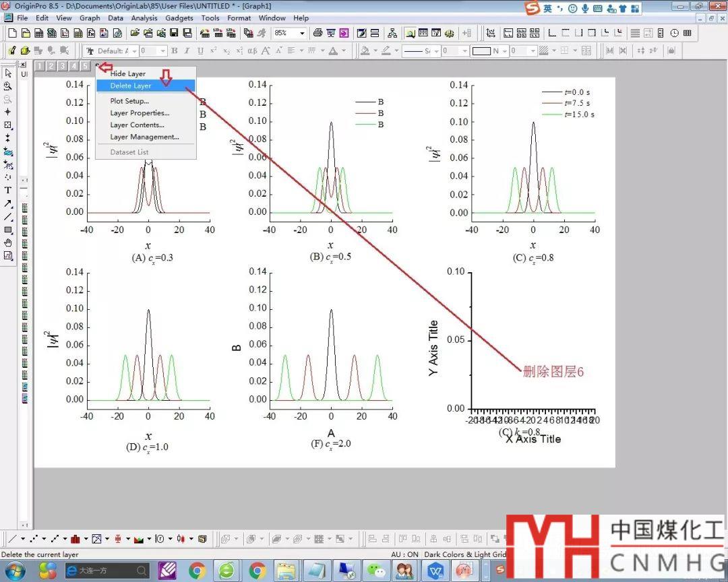Choose Delete Layer from context menu
728x582 pixels.
[131, 86]
